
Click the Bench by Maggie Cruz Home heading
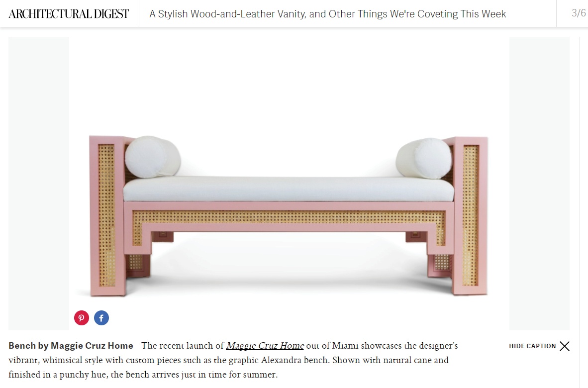click(71, 346)
